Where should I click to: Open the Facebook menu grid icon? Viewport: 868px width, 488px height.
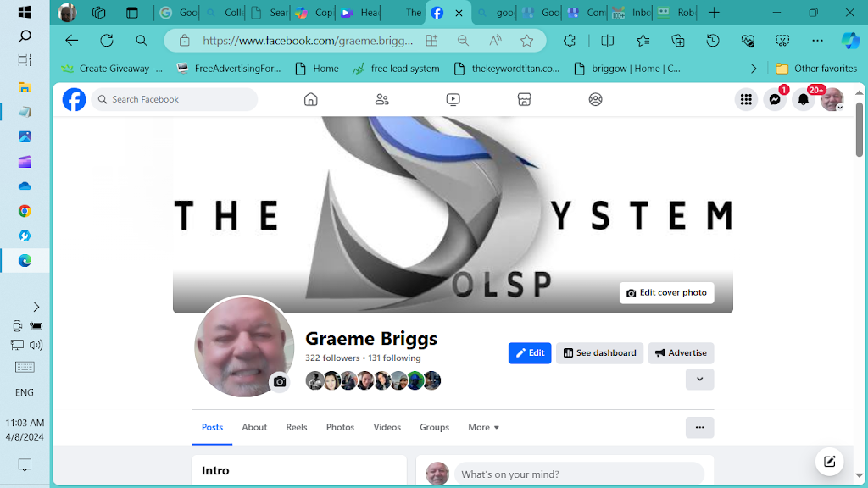tap(746, 100)
